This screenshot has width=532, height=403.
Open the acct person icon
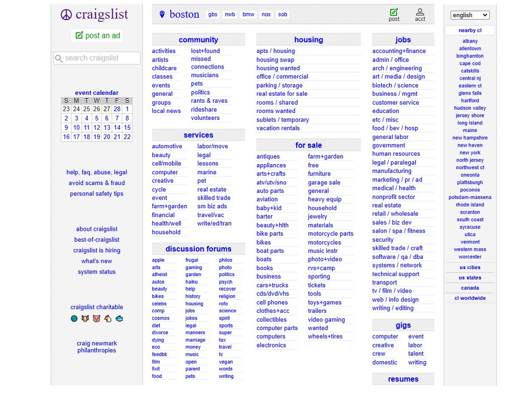pos(420,12)
